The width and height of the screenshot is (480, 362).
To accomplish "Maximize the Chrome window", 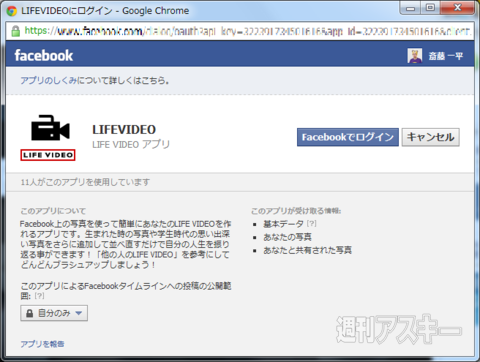I will tap(430, 8).
